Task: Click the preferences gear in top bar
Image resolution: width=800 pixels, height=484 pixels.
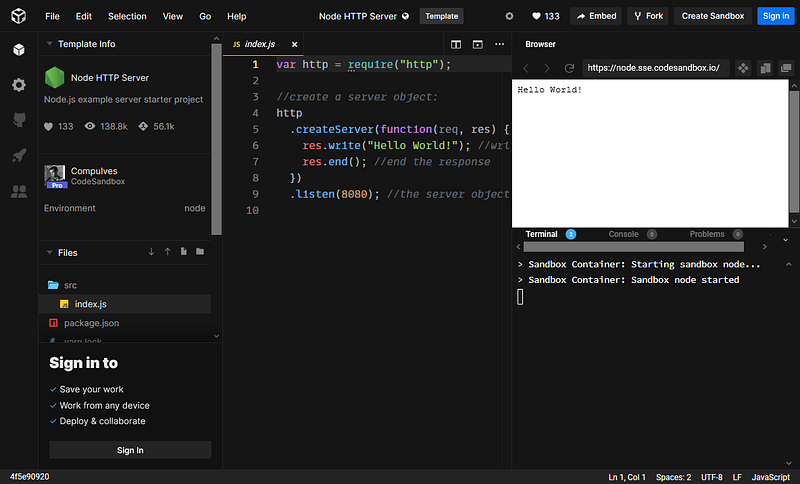Action: tap(509, 16)
